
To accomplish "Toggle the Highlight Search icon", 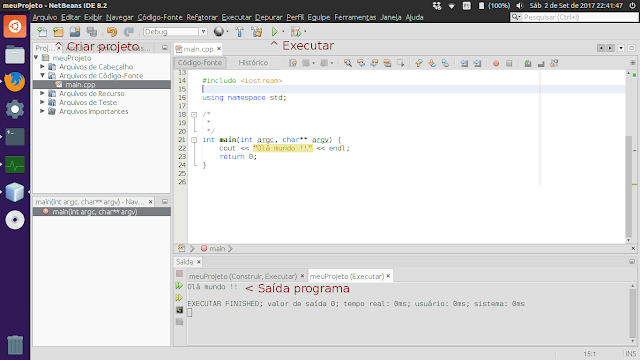I will [387, 63].
